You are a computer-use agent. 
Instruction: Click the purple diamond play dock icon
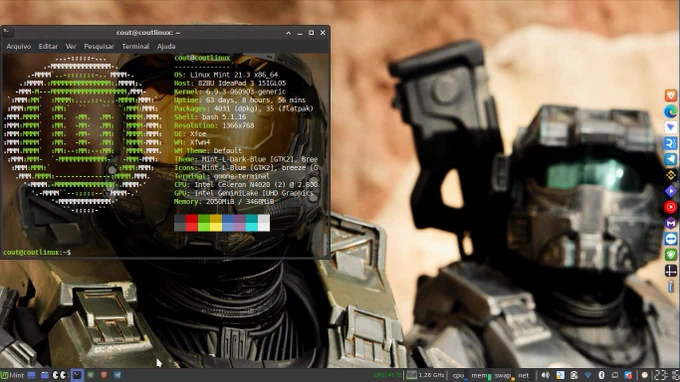pos(670,191)
